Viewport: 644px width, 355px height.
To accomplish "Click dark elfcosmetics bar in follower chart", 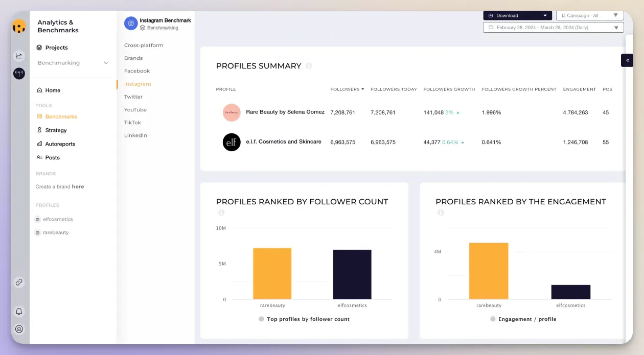I will pos(352,274).
